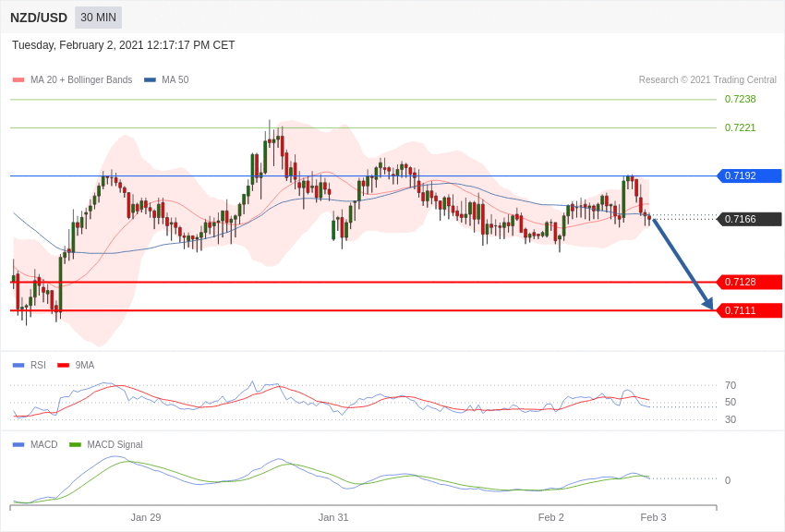The height and width of the screenshot is (532, 785).
Task: Click the red 0.7128 support price tag
Action: coord(750,282)
